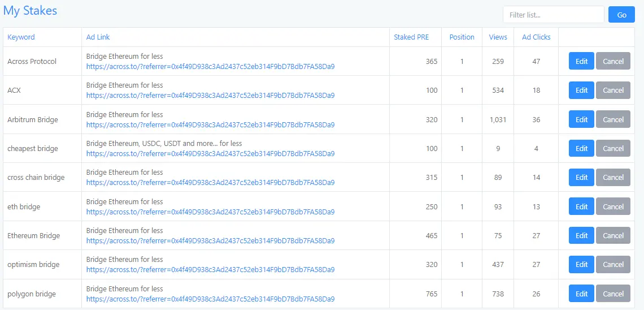The image size is (644, 310).
Task: Sort by Ad Clicks column header
Action: 536,37
